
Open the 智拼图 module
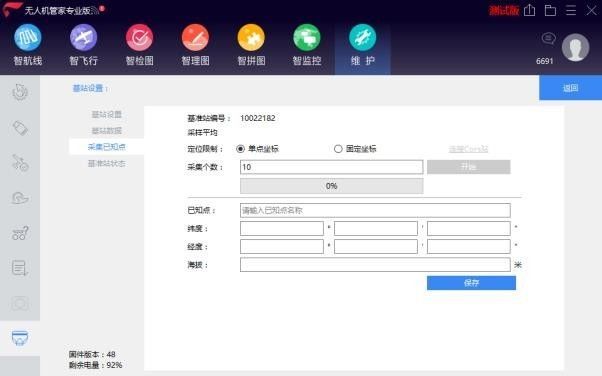[251, 45]
